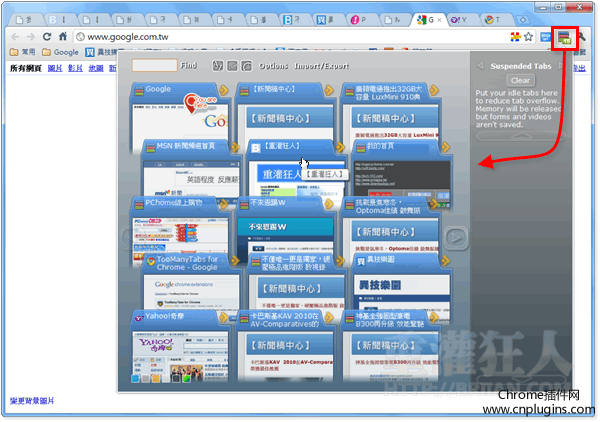Viewport: 600px width, 422px height.
Task: Open a new browser tab
Action: [523, 20]
